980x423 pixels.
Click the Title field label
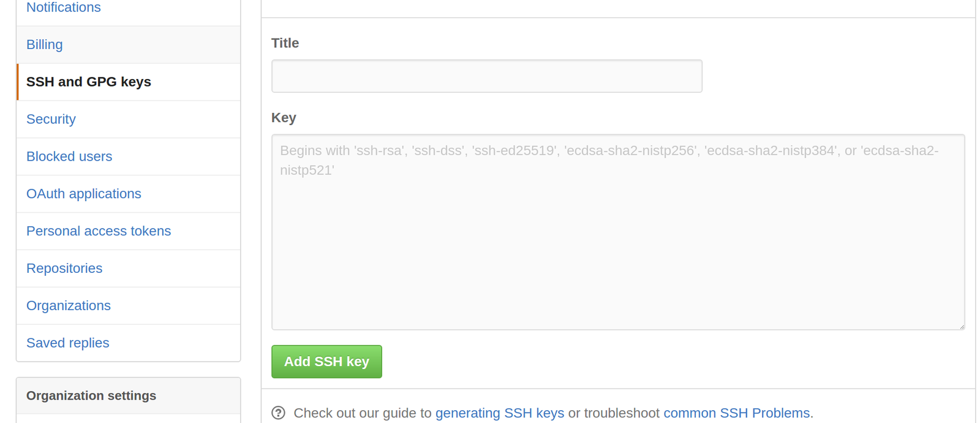(285, 43)
